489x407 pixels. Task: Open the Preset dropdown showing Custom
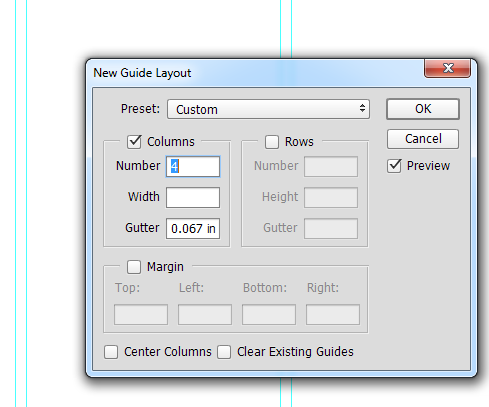pos(268,109)
